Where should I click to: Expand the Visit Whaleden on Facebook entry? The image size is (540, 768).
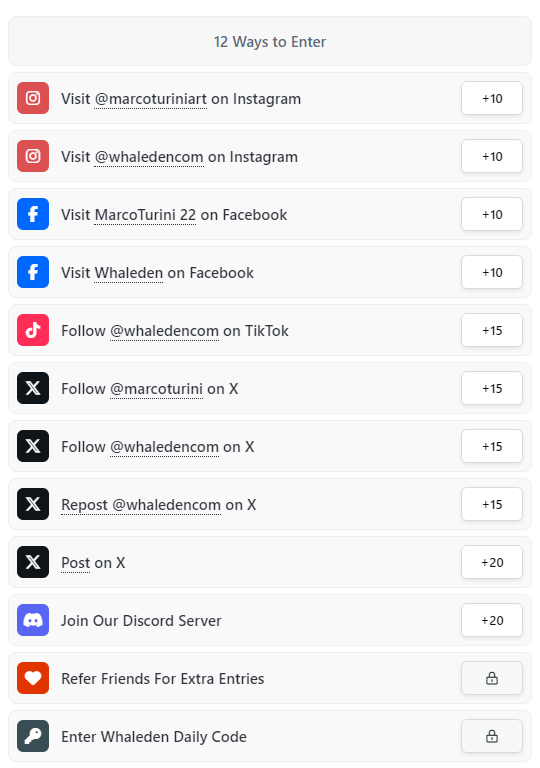[x=270, y=272]
